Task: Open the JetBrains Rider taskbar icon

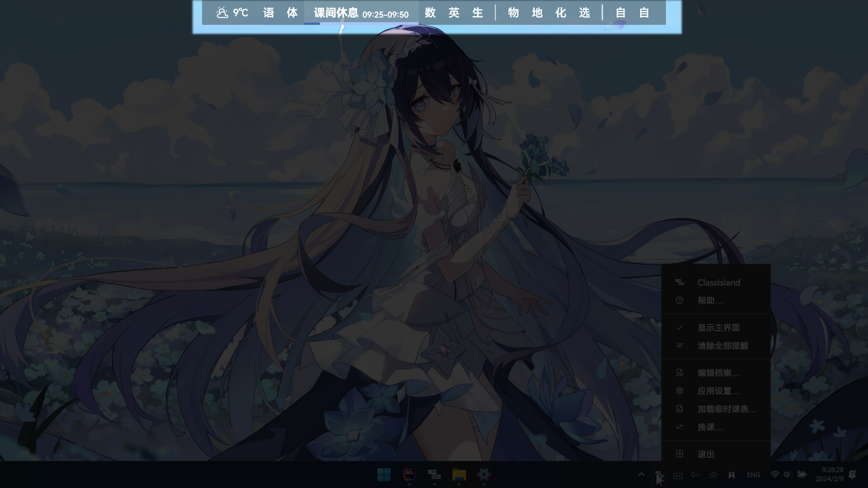Action: 409,474
